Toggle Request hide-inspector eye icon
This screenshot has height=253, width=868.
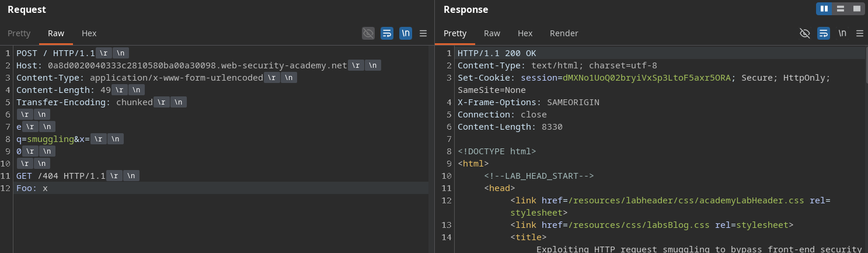tap(368, 33)
